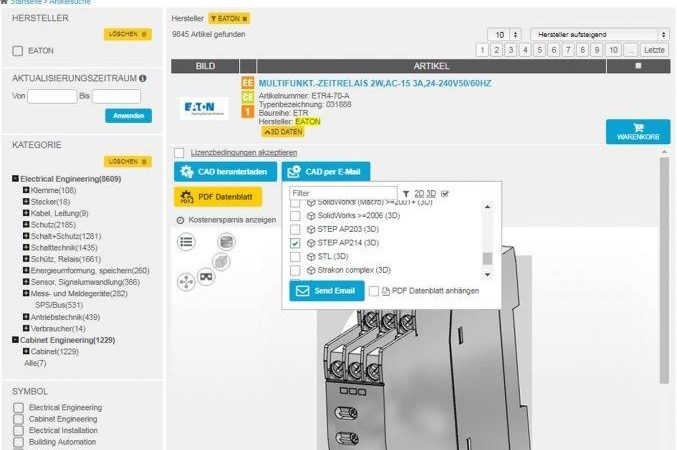Screen dimensions: 677x450
Task: Click the clock icon by Kostenersparnis anzeigen
Action: coord(180,220)
